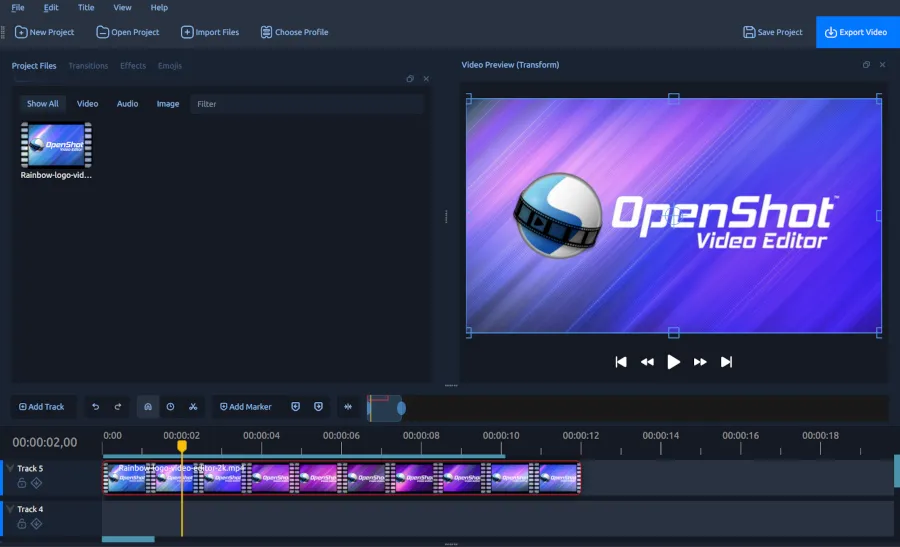
Task: Collapse Track 5 using its chevron
Action: (10, 468)
